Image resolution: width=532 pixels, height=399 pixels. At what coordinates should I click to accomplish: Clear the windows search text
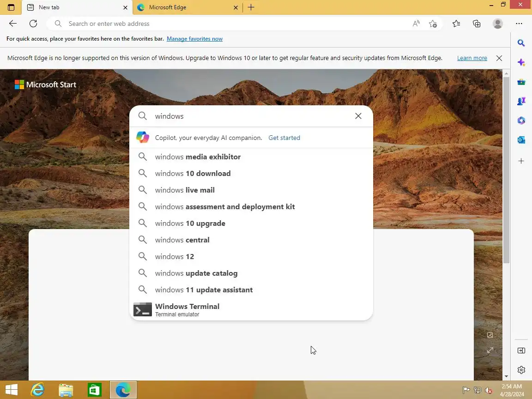point(358,116)
